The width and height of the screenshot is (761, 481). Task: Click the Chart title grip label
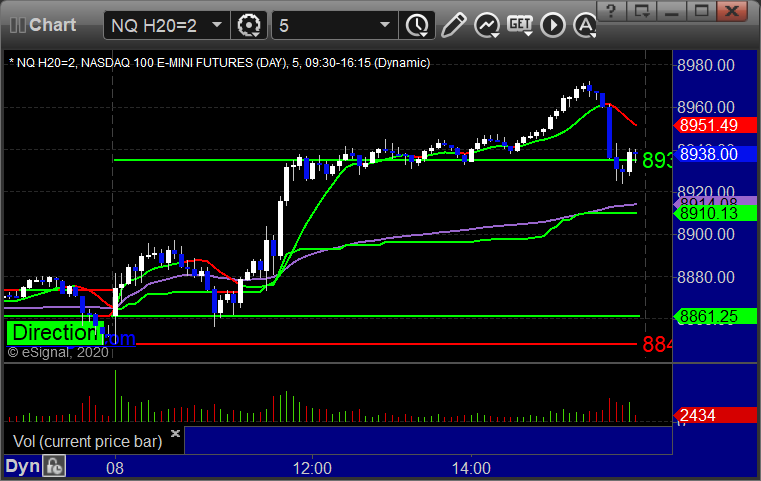point(43,25)
